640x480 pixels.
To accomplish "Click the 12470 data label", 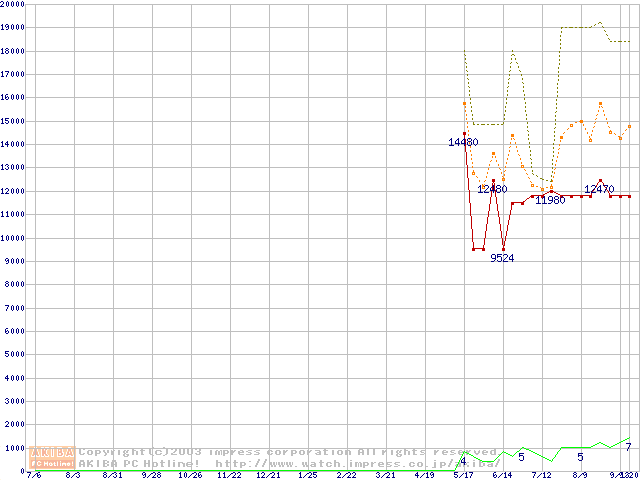I will [x=600, y=189].
